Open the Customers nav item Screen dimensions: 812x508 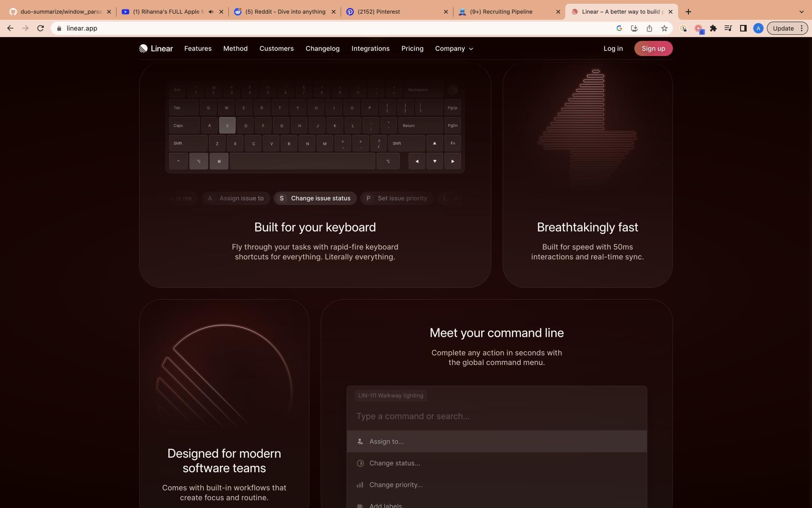click(276, 48)
